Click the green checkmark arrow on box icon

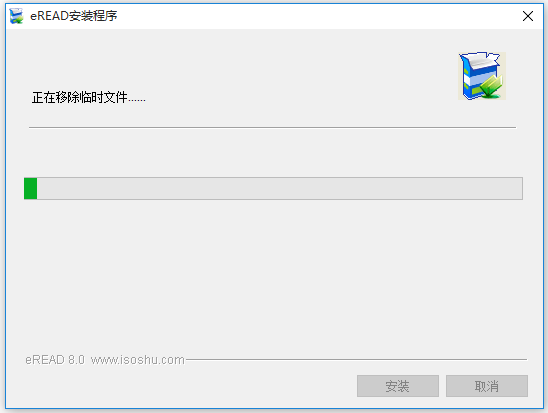point(491,87)
